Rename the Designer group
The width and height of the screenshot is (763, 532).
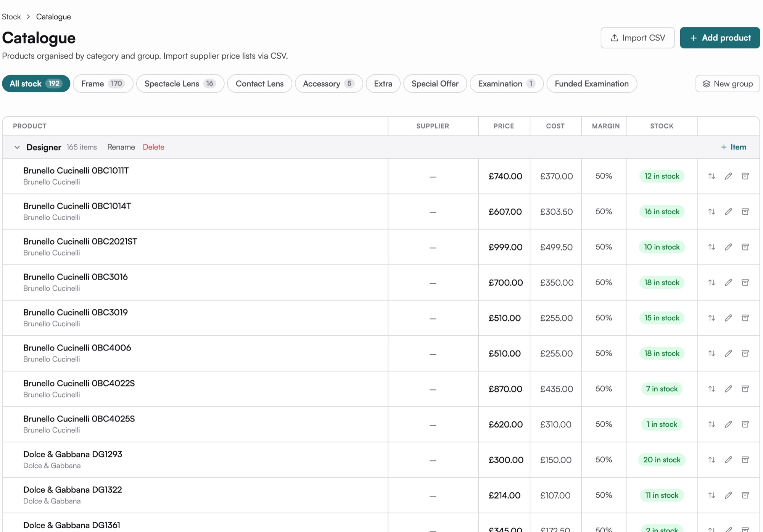pyautogui.click(x=121, y=147)
